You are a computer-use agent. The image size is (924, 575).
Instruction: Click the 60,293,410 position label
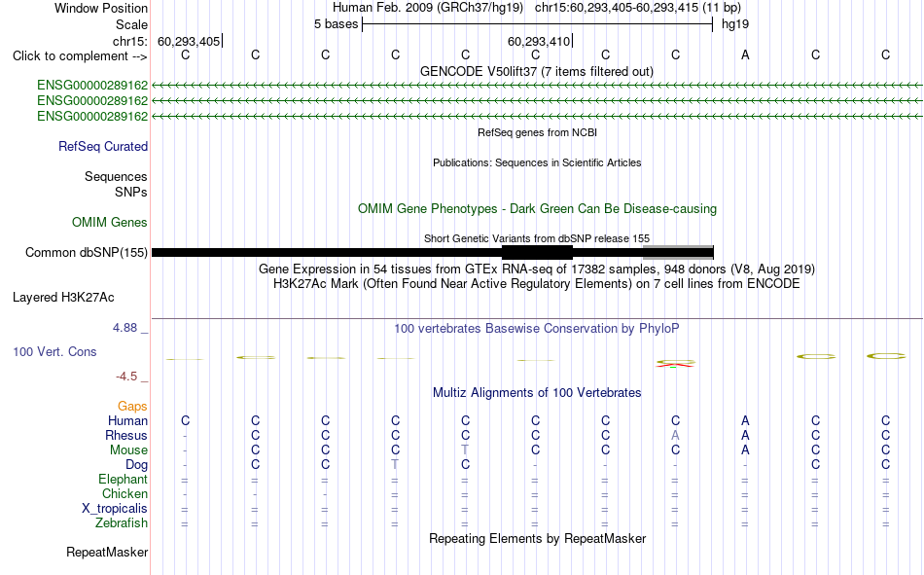539,41
